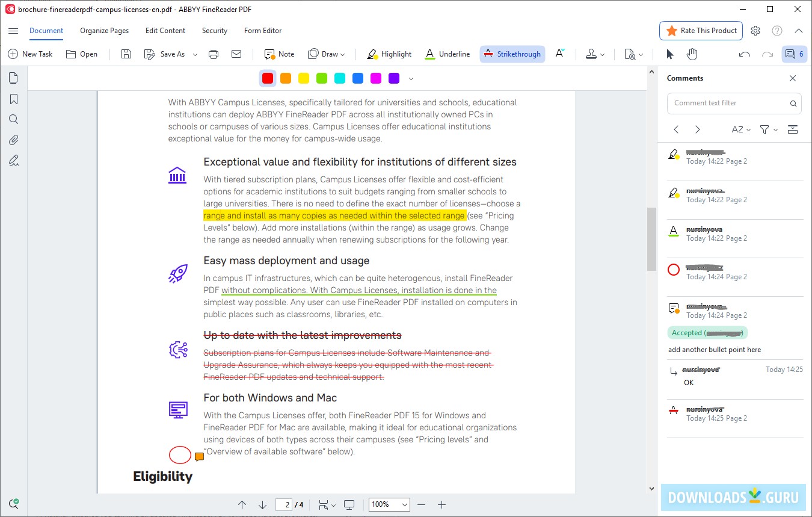Select the red circle comment in the list
Image resolution: width=812 pixels, height=517 pixels.
click(734, 271)
